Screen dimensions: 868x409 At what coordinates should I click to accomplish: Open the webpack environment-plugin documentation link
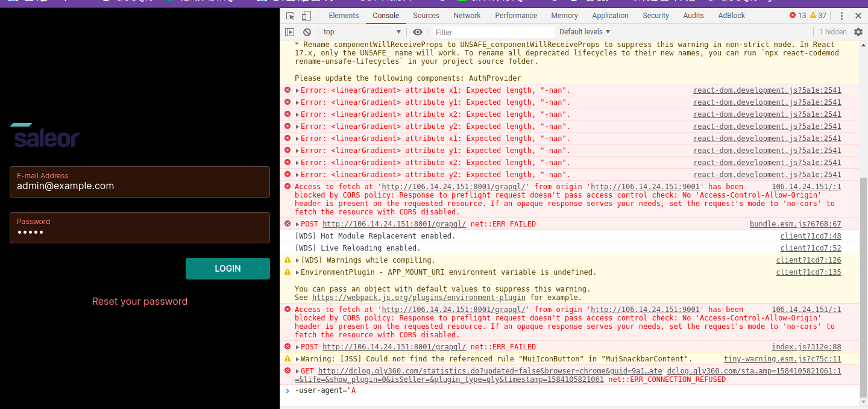tap(418, 297)
